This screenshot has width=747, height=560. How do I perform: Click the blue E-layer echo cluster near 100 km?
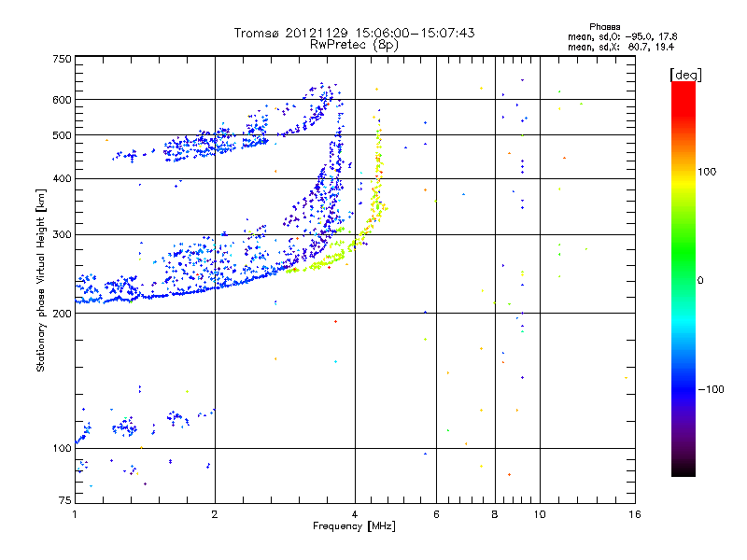[x=126, y=427]
